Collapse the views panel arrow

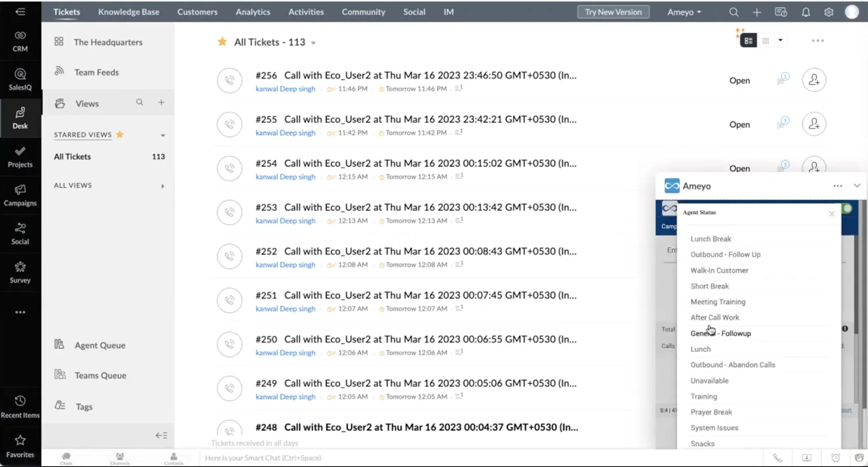point(161,435)
